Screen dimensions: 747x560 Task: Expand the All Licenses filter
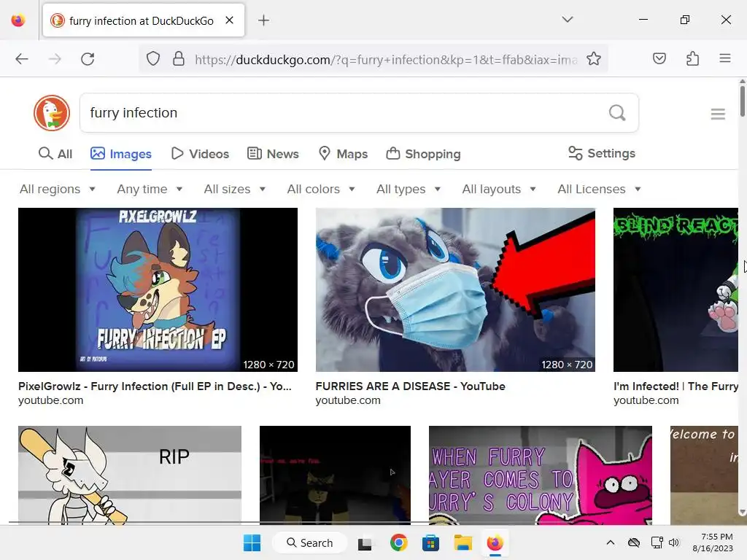(599, 189)
